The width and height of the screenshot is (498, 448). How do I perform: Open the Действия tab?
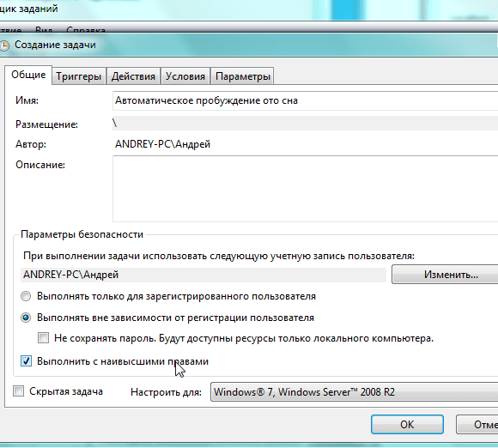click(x=133, y=76)
